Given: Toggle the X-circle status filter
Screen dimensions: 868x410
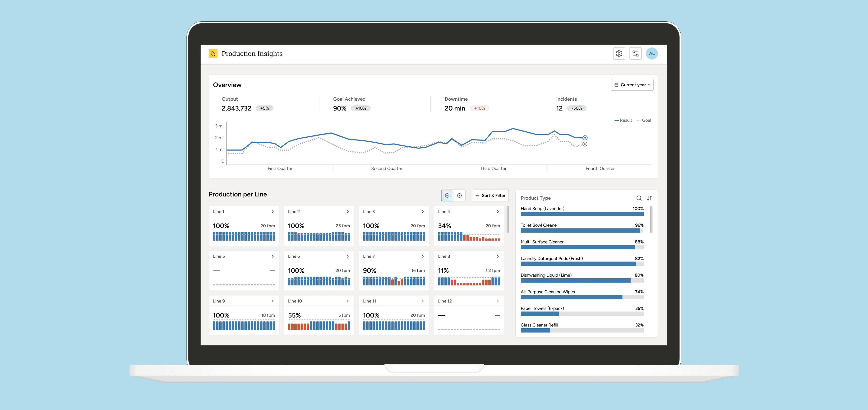Looking at the screenshot, I should [x=459, y=196].
